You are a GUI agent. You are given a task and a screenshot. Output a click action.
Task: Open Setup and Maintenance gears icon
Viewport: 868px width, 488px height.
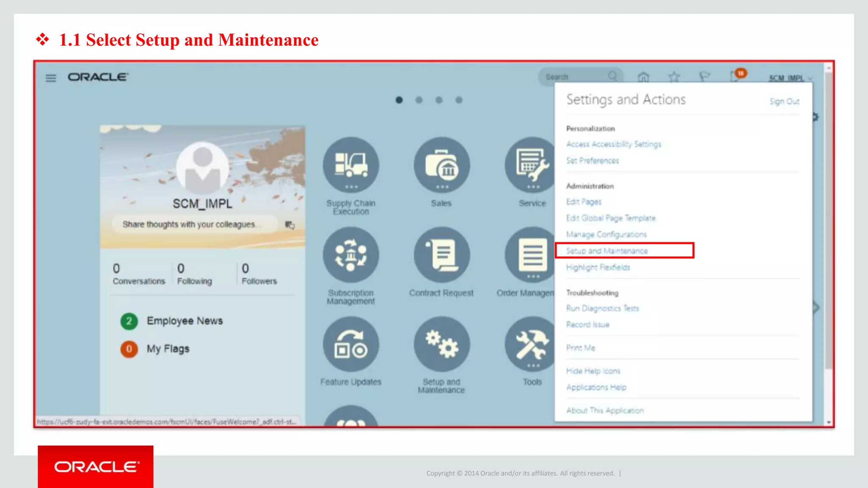click(x=442, y=344)
